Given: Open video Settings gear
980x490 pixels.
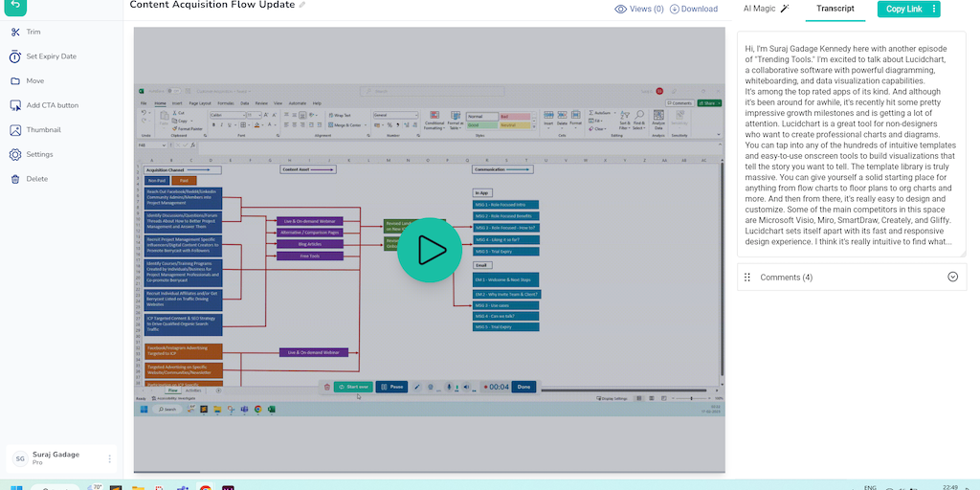Looking at the screenshot, I should (x=15, y=154).
